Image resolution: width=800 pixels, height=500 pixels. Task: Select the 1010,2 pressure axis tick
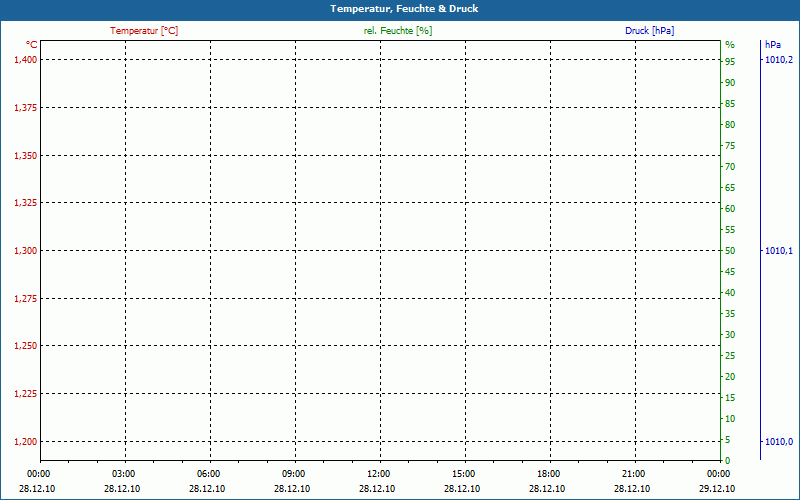[x=779, y=60]
